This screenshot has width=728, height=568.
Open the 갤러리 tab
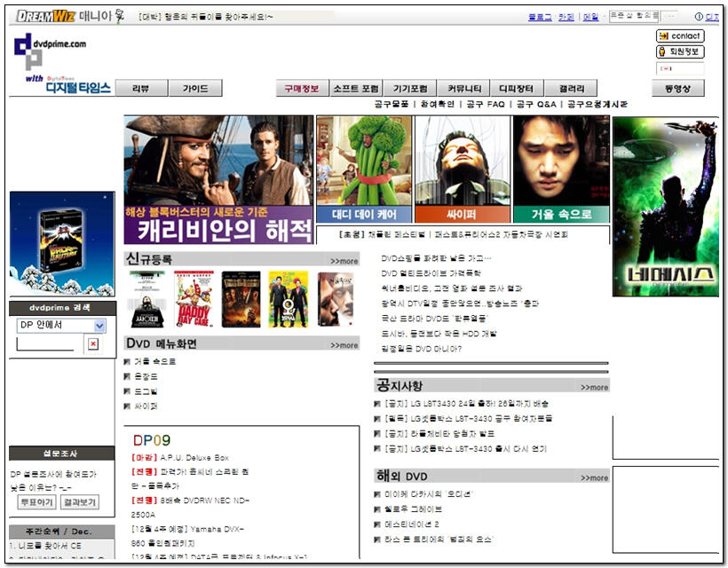pyautogui.click(x=571, y=88)
